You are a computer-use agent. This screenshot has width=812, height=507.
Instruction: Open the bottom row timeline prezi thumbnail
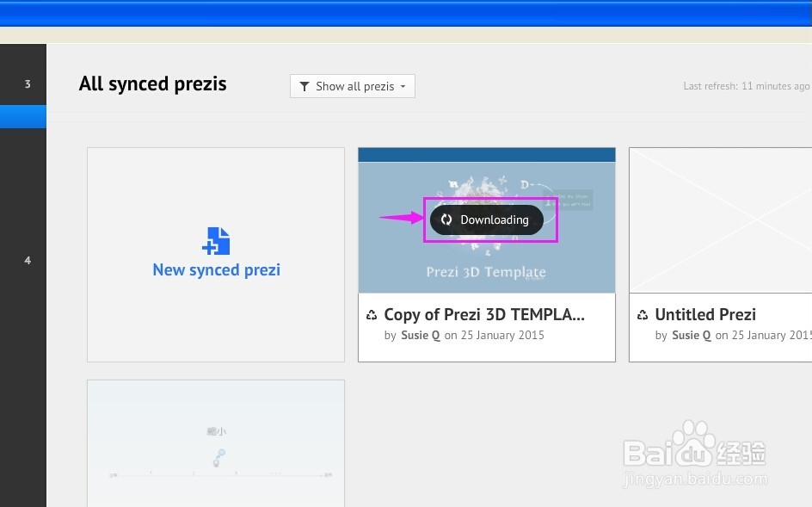coord(216,443)
